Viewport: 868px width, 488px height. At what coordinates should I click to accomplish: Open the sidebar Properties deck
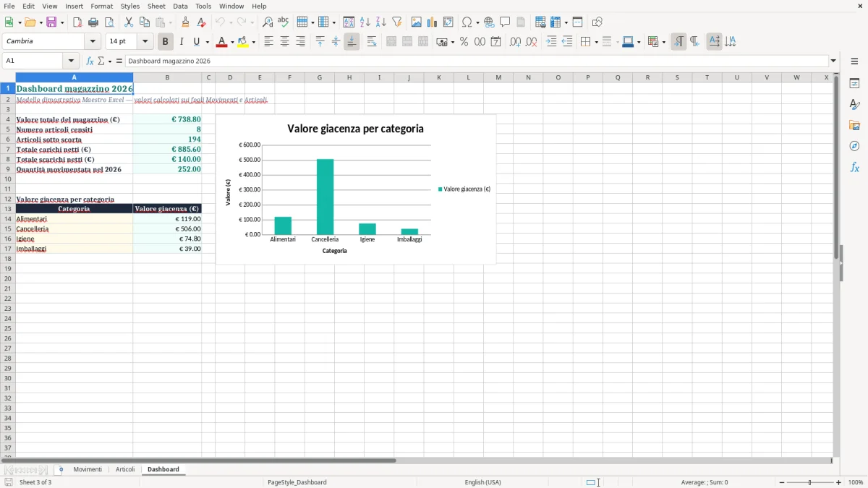click(x=854, y=83)
